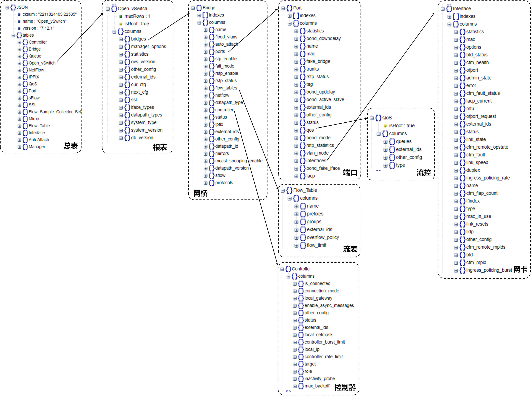Click the curly-brace icon beside Open_vSwitch root node
The width and height of the screenshot is (532, 396).
coord(114,9)
